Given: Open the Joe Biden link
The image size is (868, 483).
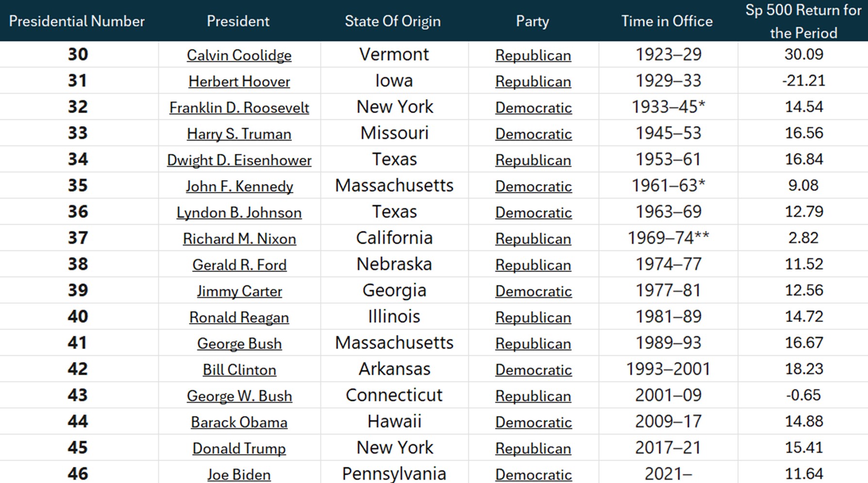Looking at the screenshot, I should click(x=239, y=474).
